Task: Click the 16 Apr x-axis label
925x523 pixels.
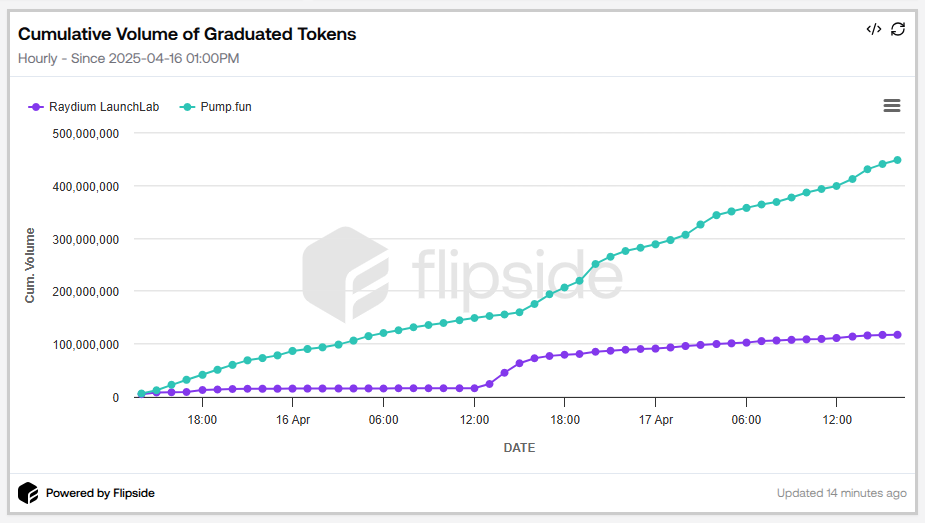Action: pyautogui.click(x=292, y=420)
